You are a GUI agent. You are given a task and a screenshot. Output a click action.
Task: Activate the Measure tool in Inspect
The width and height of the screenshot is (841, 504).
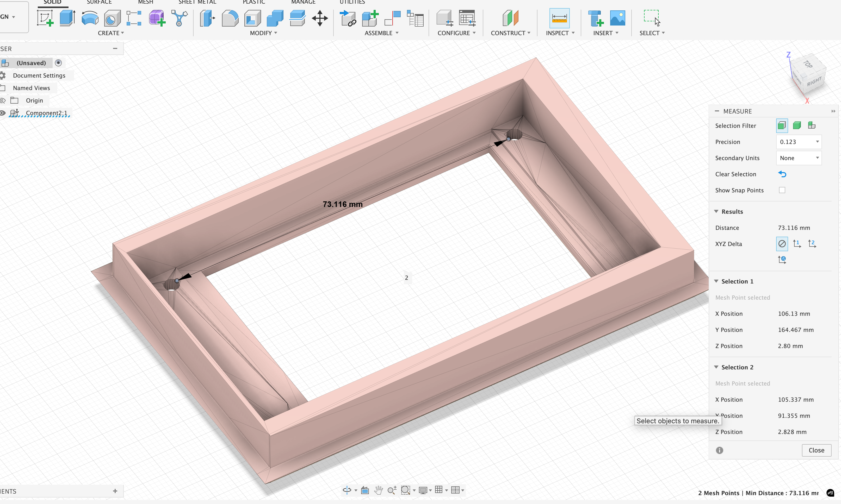[560, 18]
